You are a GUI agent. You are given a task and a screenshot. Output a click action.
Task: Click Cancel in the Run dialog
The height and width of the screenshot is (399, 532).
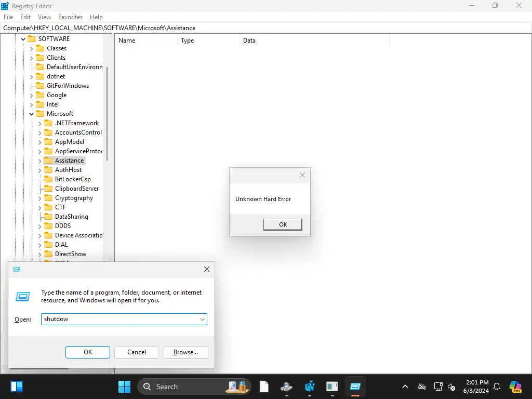click(x=137, y=352)
